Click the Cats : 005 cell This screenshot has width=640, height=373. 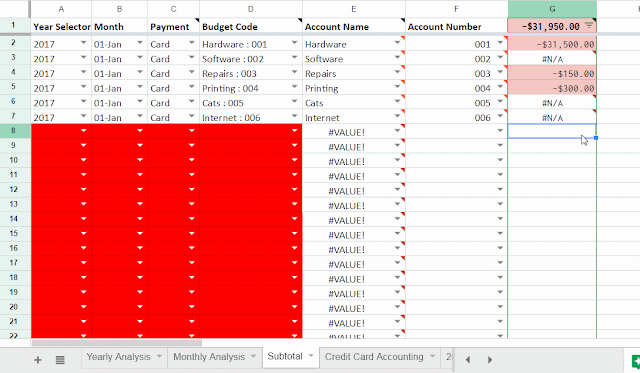click(x=251, y=103)
